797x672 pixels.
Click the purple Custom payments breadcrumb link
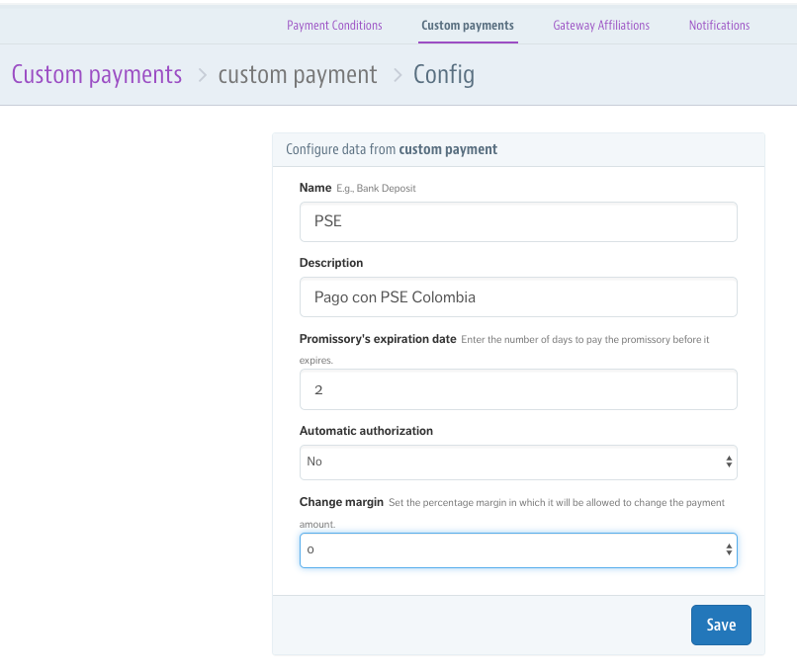(97, 75)
